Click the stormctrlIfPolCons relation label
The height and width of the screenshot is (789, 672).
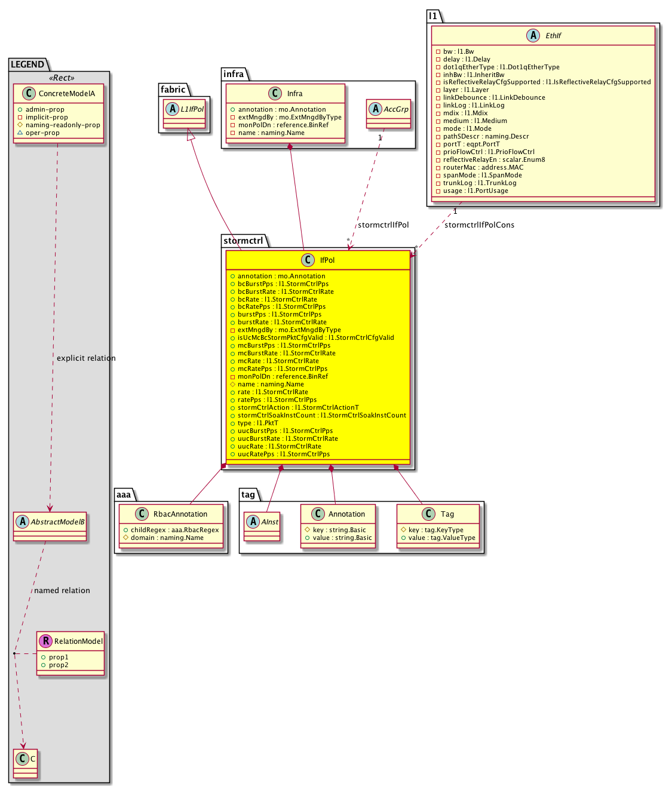[479, 225]
